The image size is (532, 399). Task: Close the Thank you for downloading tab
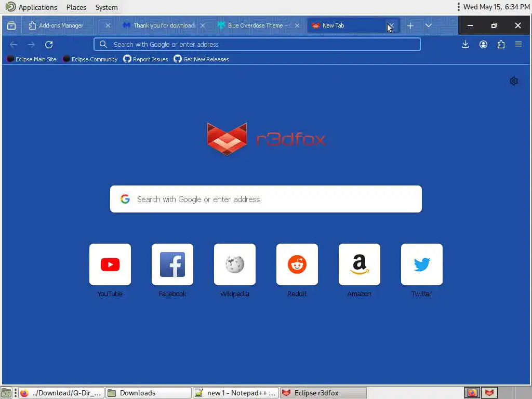pos(203,25)
